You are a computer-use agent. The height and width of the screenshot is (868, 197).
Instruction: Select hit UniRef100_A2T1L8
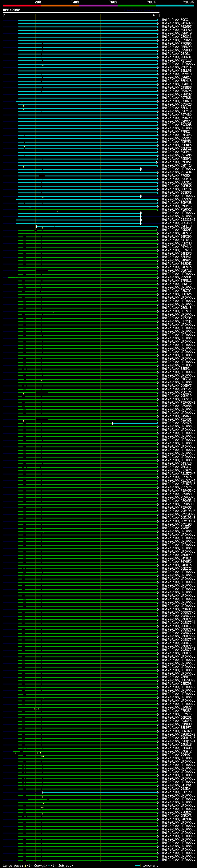pos(177,60)
